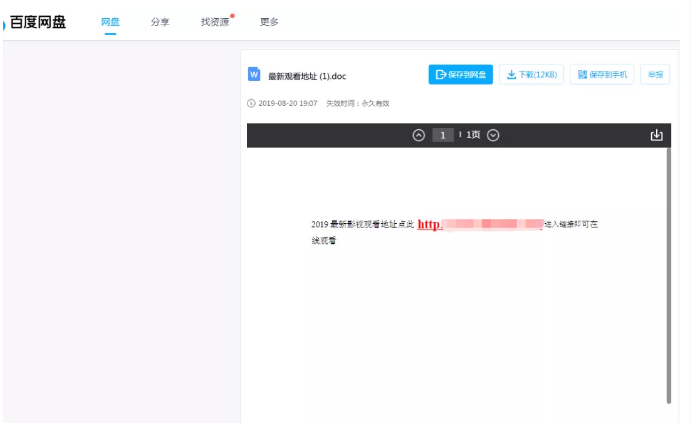Click the Word document file icon

[x=254, y=74]
